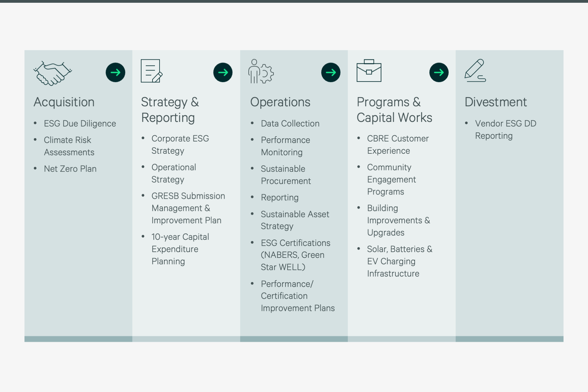The width and height of the screenshot is (588, 392).
Task: Select the Sustainable Procurement bullet point
Action: [x=286, y=175]
